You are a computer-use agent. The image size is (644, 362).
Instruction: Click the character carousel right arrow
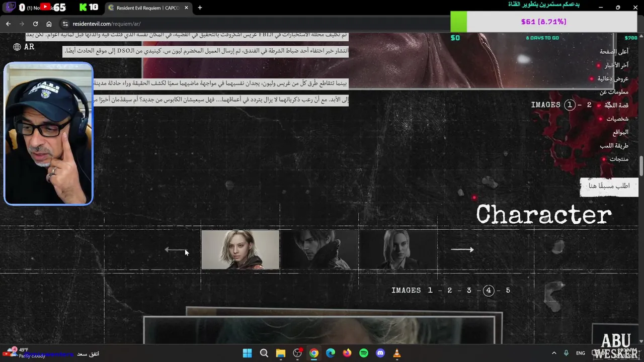[462, 249]
